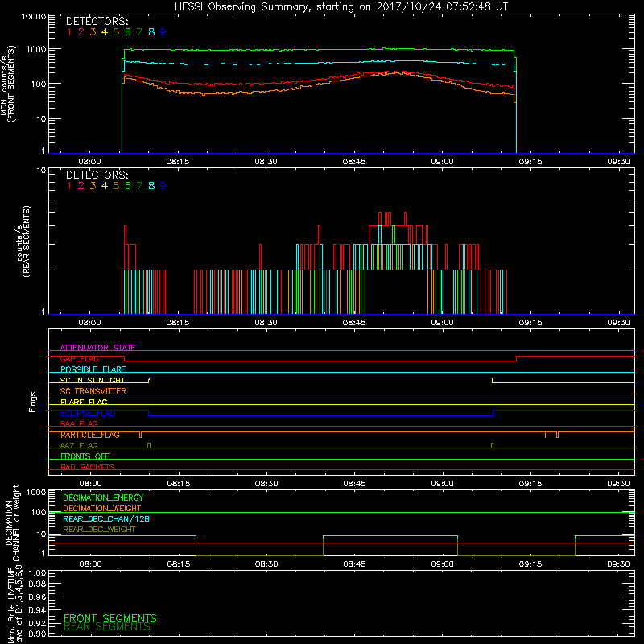Click 08:45 tick label under the Flags panel
The width and height of the screenshot is (644, 644).
354,484
